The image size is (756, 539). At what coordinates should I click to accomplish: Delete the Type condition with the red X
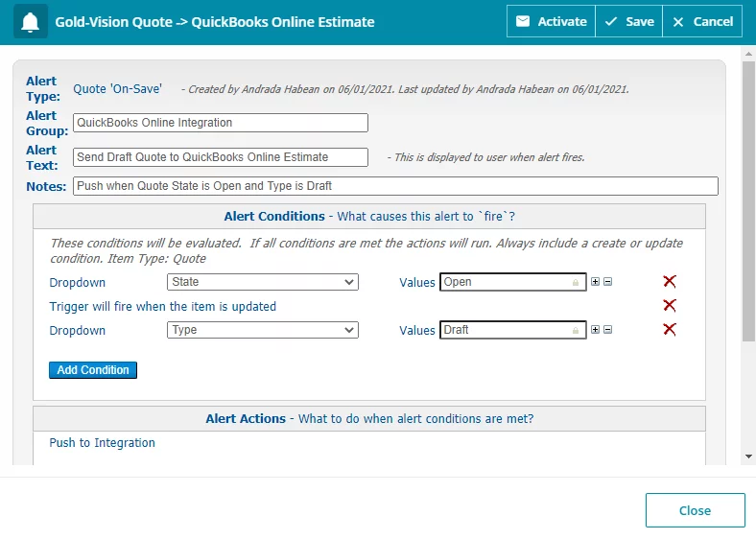click(670, 329)
